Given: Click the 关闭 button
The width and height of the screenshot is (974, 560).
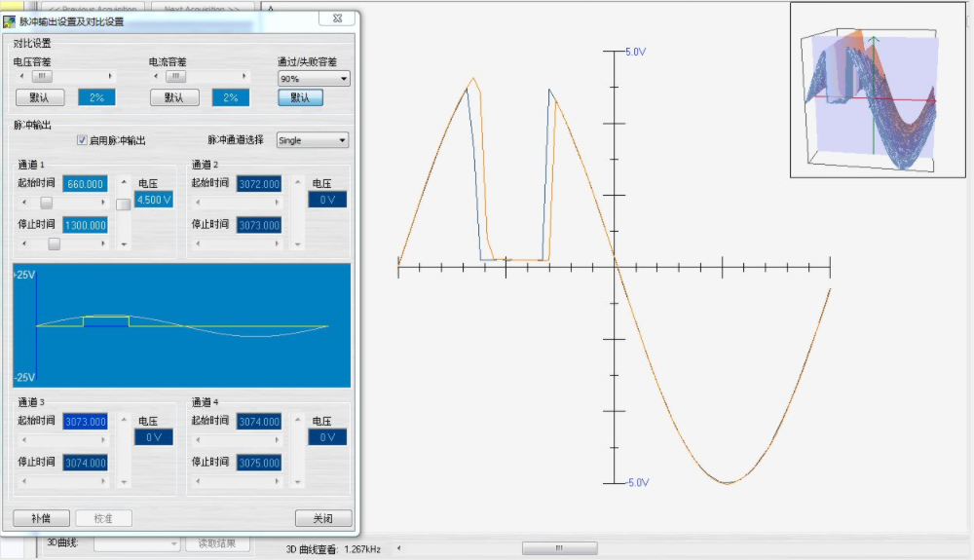Looking at the screenshot, I should tap(323, 518).
